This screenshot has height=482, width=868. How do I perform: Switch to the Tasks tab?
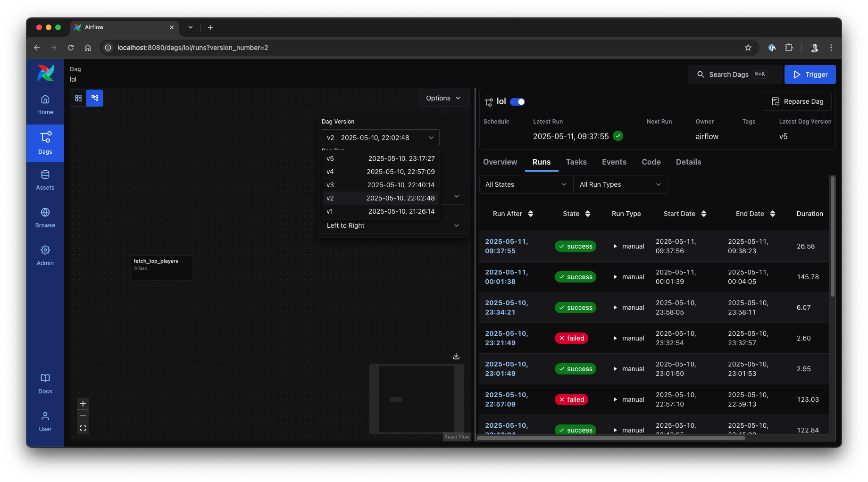tap(576, 162)
